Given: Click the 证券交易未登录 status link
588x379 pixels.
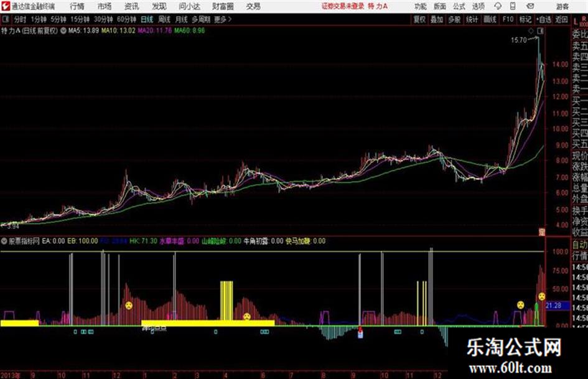Looking at the screenshot, I should 342,6.
